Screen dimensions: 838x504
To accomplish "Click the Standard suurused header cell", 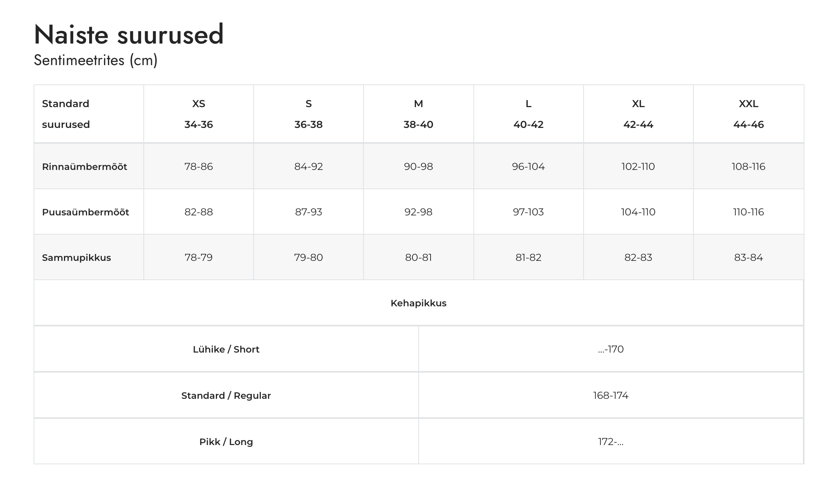I will 66,114.
